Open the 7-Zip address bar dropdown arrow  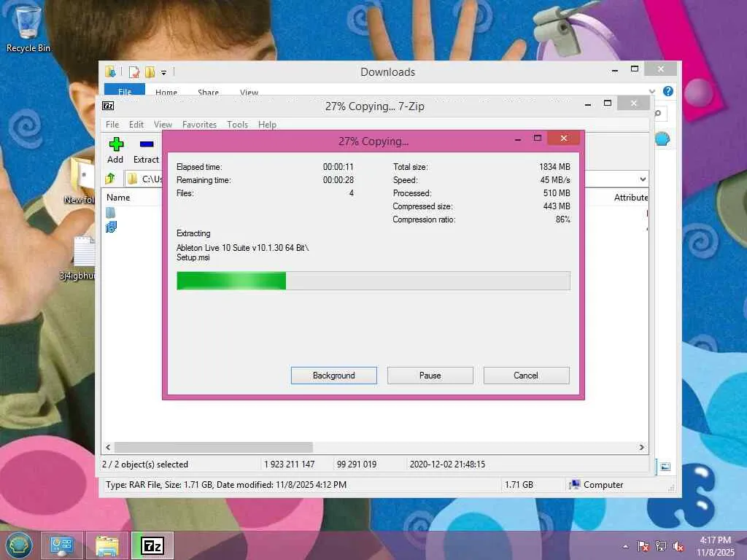[643, 179]
